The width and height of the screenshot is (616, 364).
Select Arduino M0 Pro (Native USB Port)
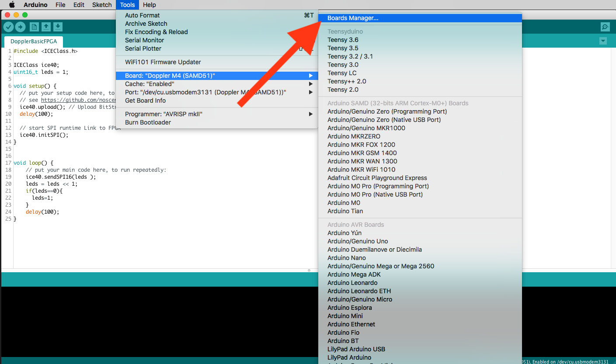click(420, 194)
